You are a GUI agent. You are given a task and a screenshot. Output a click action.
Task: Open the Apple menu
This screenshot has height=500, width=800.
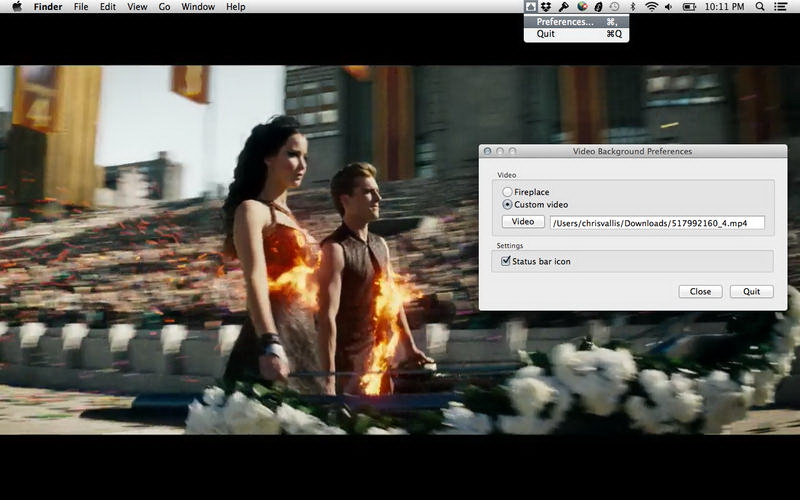(x=16, y=7)
